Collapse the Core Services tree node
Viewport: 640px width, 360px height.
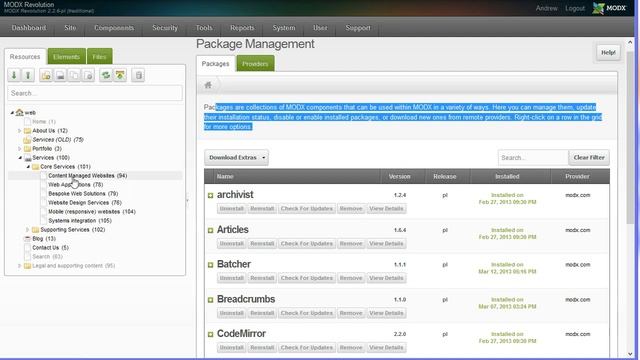point(28,167)
